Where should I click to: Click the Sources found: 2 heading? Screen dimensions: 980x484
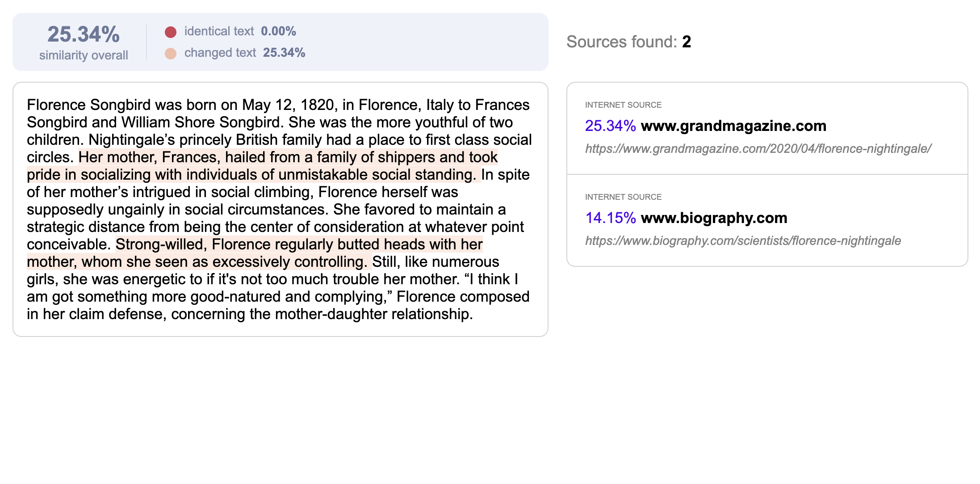pyautogui.click(x=629, y=42)
